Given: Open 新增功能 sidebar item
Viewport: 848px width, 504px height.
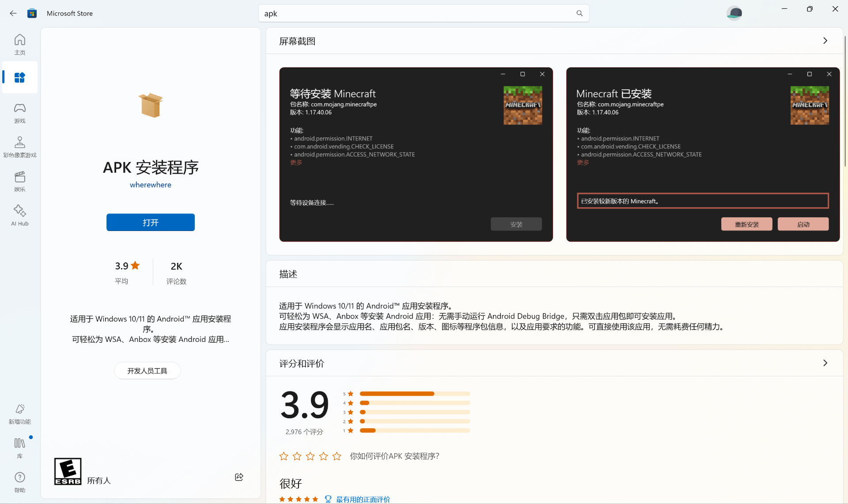Looking at the screenshot, I should point(20,414).
